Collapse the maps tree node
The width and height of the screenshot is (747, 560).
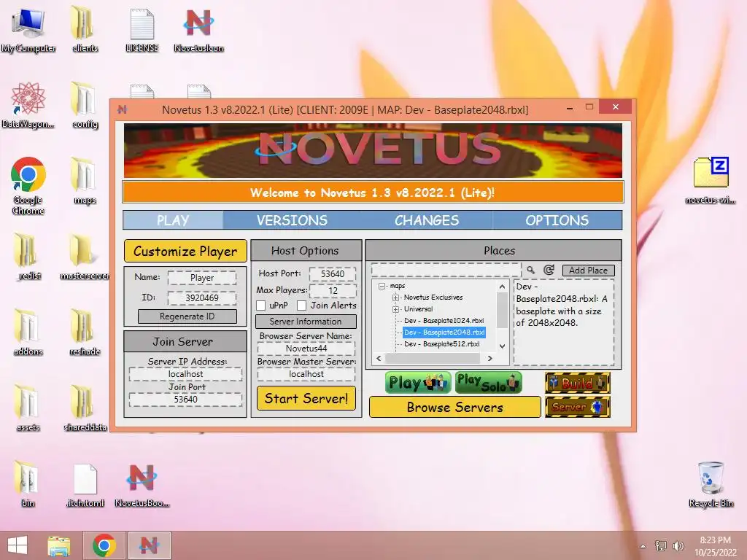[382, 286]
